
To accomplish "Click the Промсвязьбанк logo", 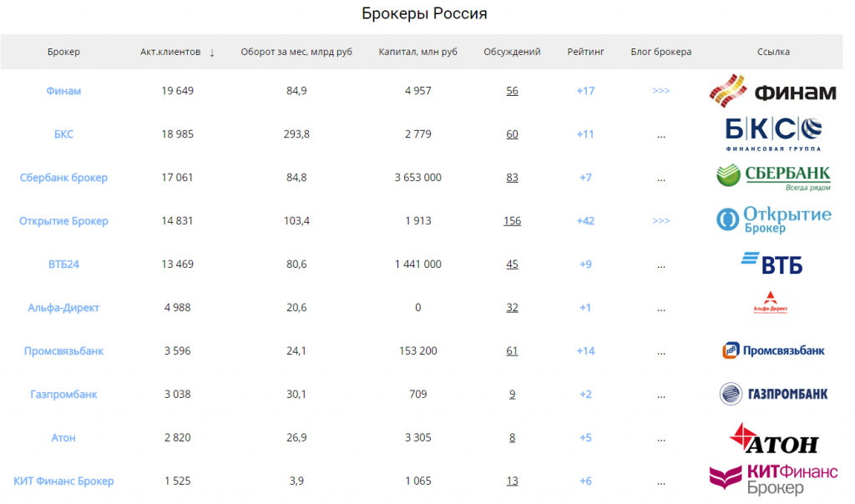I will pos(773,350).
